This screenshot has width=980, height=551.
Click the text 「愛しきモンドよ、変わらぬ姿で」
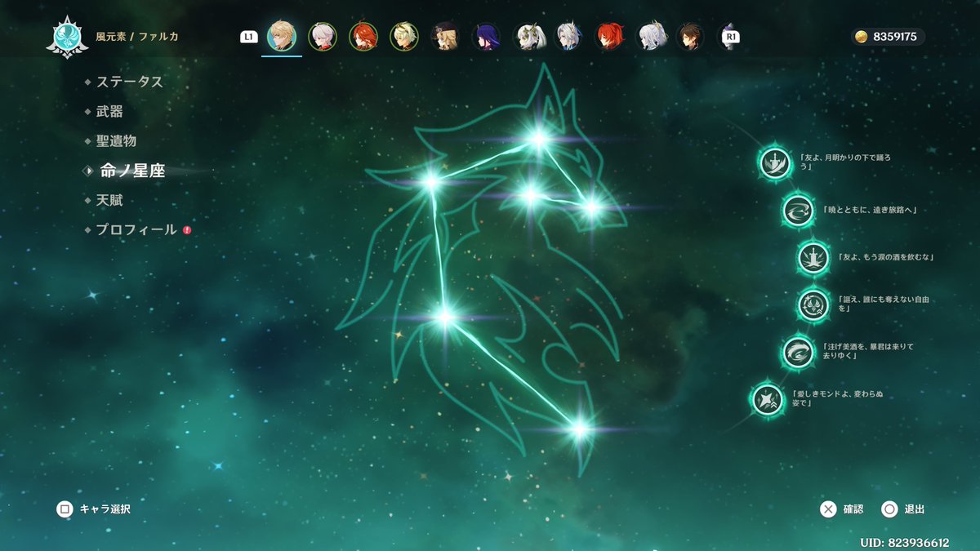tap(837, 398)
